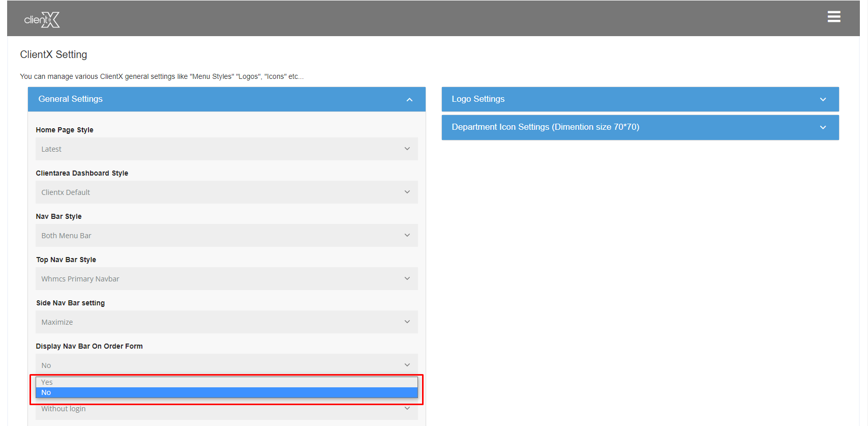The image size is (868, 426).
Task: Click the Department Icon Settings panel title
Action: pos(545,127)
